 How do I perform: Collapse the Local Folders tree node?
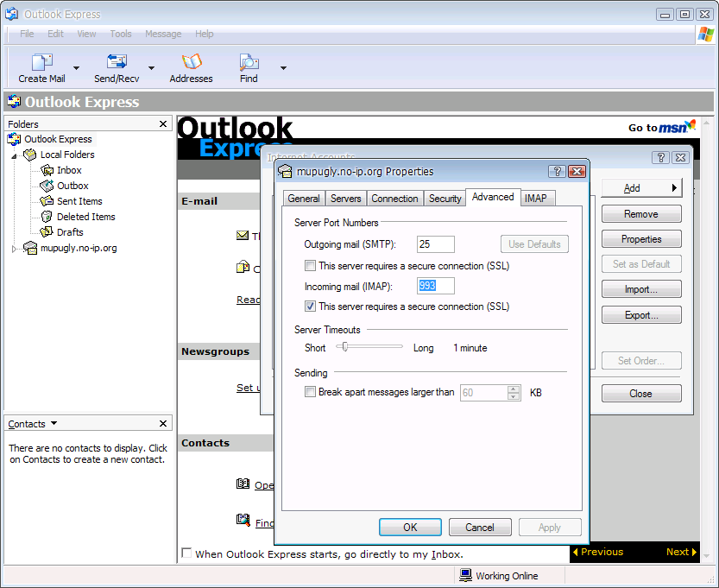tap(14, 155)
